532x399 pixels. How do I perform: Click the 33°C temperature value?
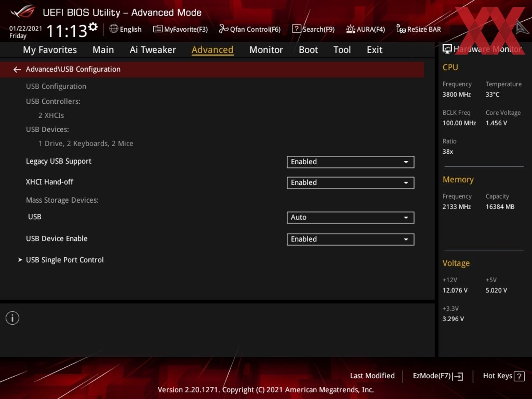point(492,94)
